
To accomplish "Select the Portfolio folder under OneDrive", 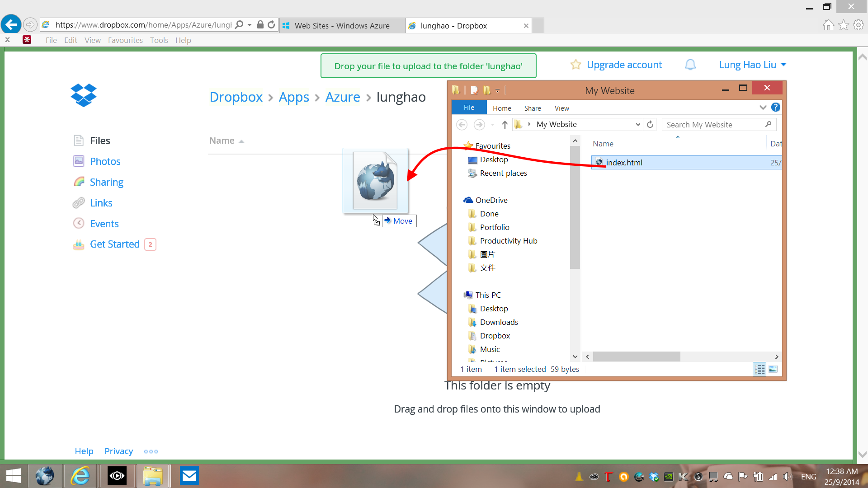I will click(x=494, y=227).
